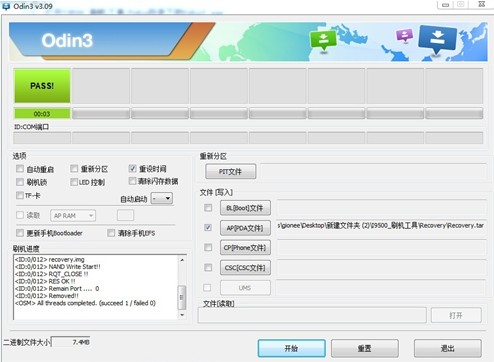Click the green 00:03 progress bar
Screen dimensions: 494x362
(42, 114)
